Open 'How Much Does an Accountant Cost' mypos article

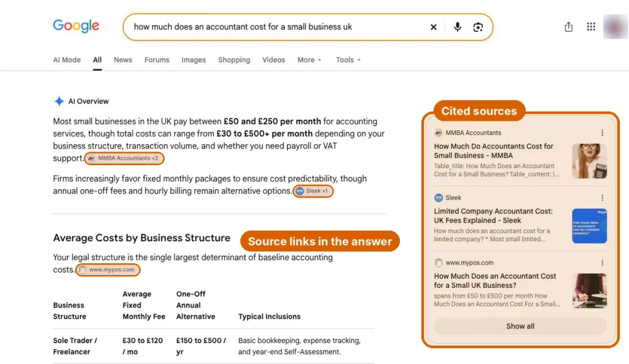click(494, 281)
